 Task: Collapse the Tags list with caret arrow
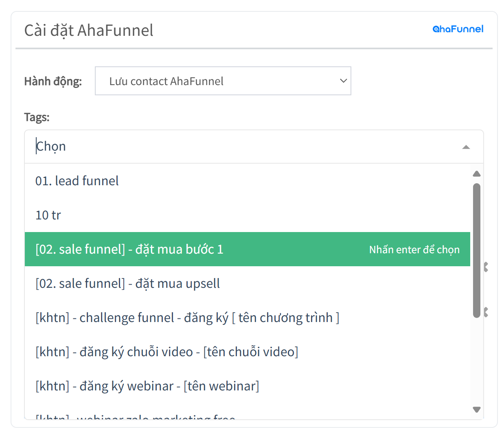(x=466, y=147)
